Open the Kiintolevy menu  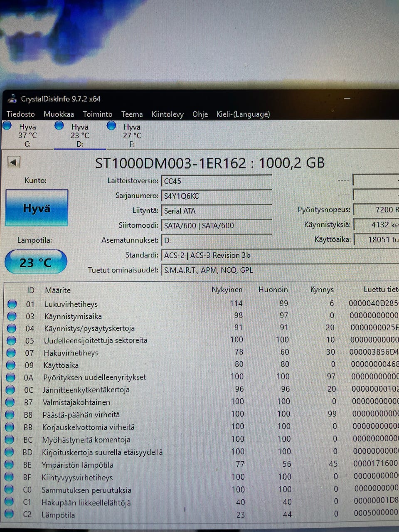click(167, 114)
